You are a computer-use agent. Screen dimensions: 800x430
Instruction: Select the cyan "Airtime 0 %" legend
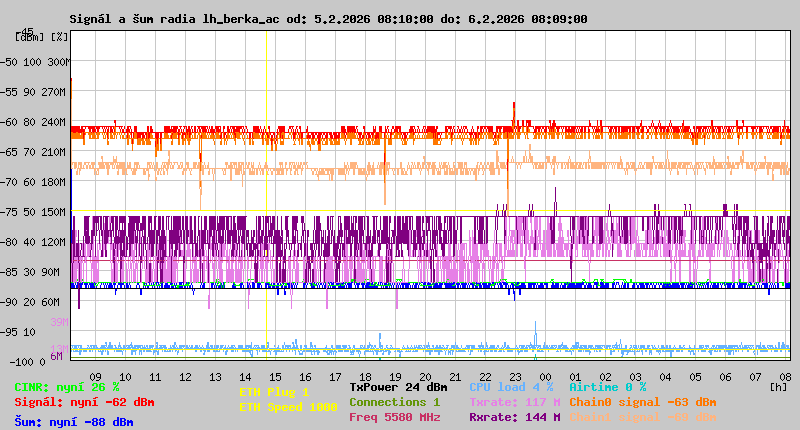pos(607,387)
